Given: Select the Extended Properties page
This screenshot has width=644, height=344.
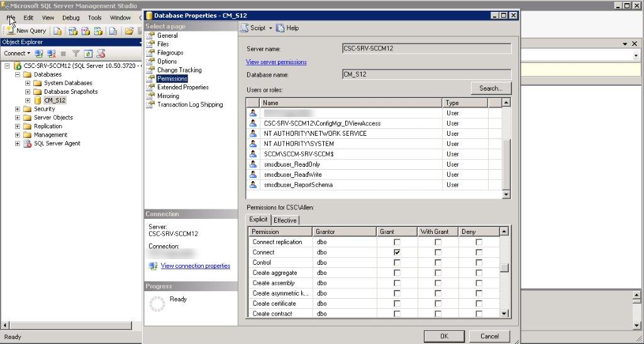Looking at the screenshot, I should [x=183, y=87].
